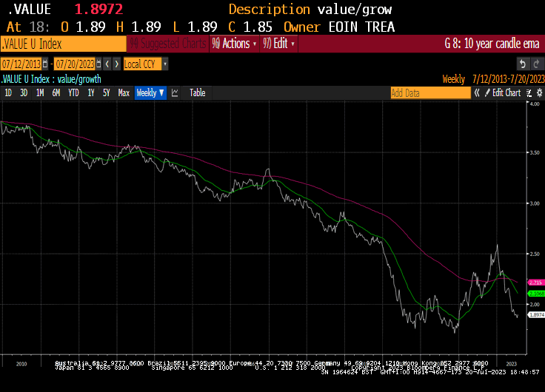545x392 pixels.
Task: Click the 2.50 y-axis label
Action: [x=535, y=254]
